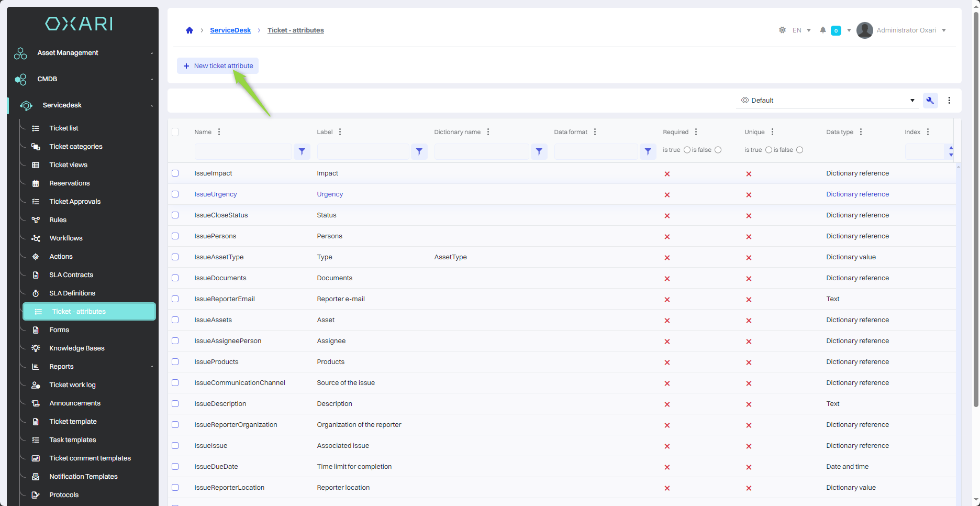Click the home icon in breadcrumb

click(190, 30)
